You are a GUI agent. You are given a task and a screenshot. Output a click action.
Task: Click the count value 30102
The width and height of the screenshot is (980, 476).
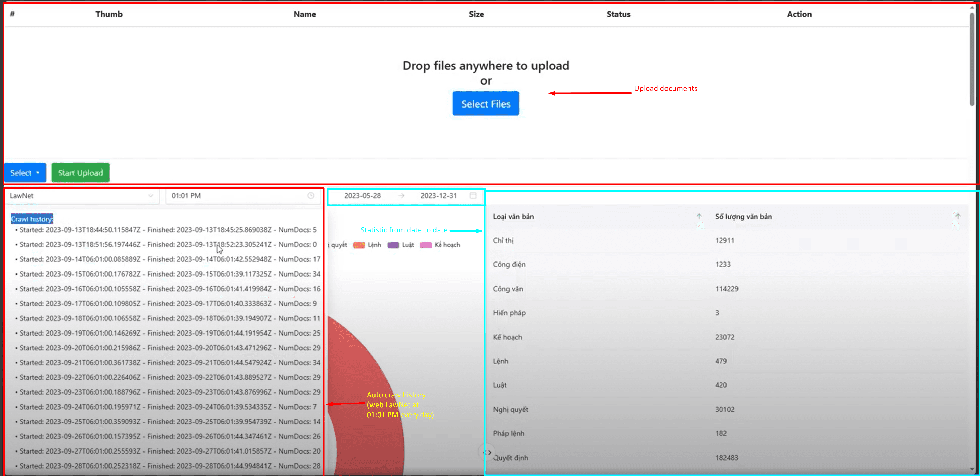tap(725, 409)
